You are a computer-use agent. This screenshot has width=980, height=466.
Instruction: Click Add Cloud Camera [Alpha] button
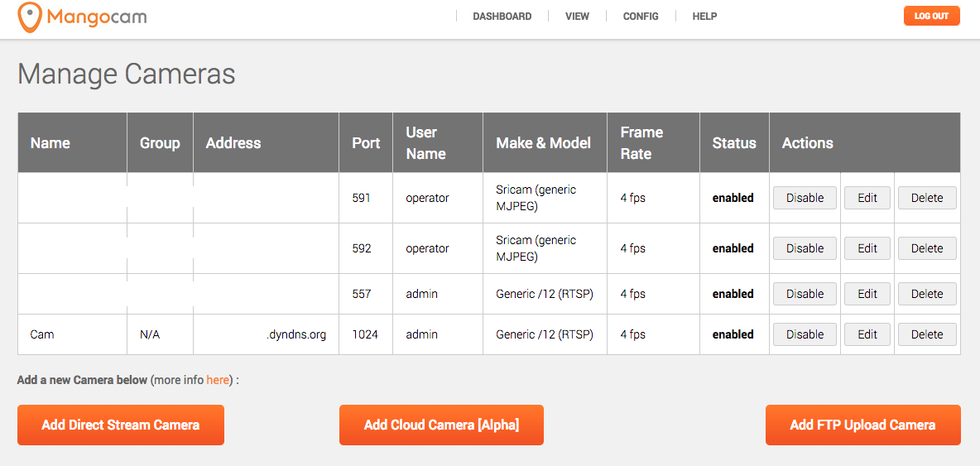click(x=441, y=425)
